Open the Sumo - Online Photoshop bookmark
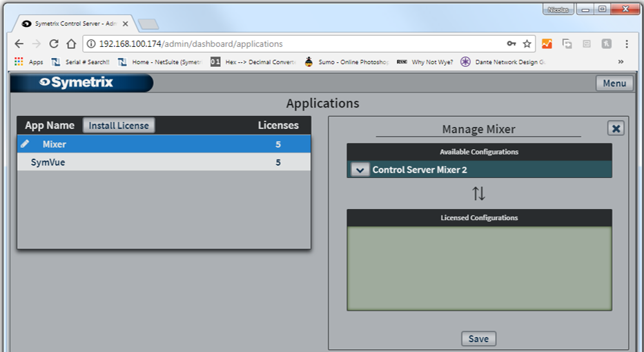The image size is (644, 352). pyautogui.click(x=347, y=61)
